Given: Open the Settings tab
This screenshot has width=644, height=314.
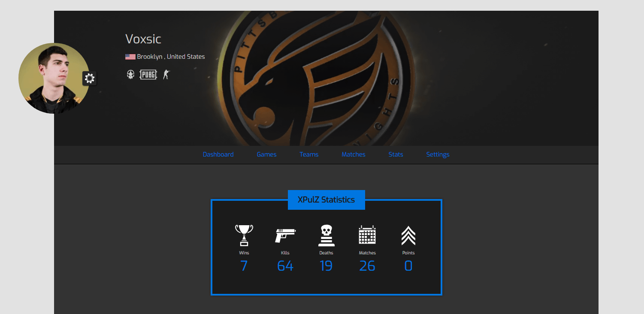Looking at the screenshot, I should coord(438,154).
